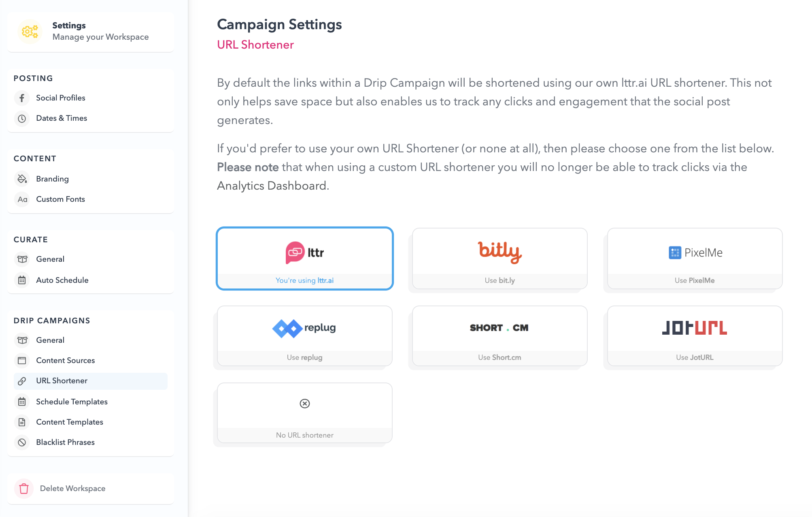Pick the Short.cm shortener option
This screenshot has height=517, width=812.
pyautogui.click(x=500, y=336)
